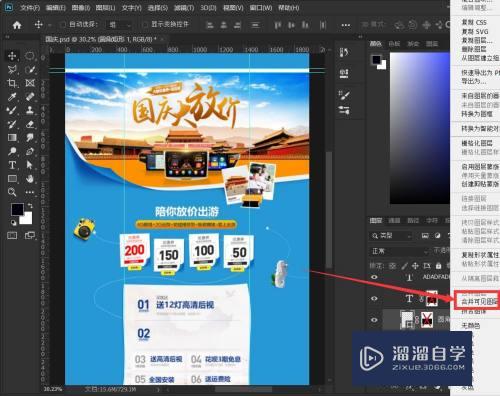Image resolution: width=500 pixels, height=396 pixels.
Task: Open the History panel icon in the dock
Action: click(x=344, y=53)
